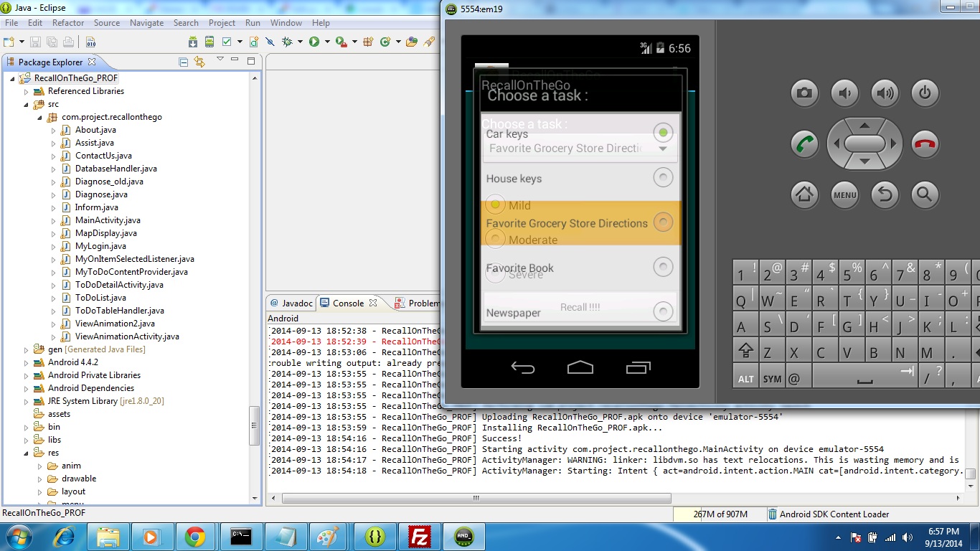Open dropdown arrow next to New icon

pyautogui.click(x=22, y=42)
